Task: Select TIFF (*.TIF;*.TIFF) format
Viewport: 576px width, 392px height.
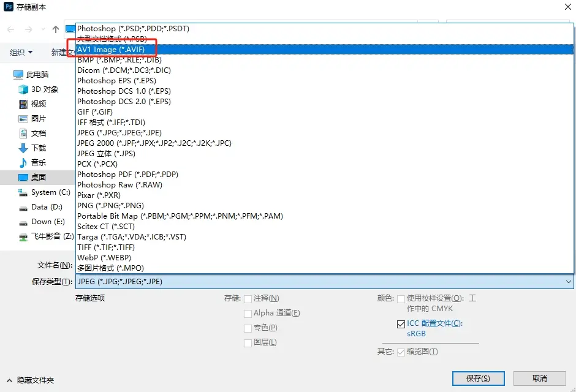Action: click(325, 247)
